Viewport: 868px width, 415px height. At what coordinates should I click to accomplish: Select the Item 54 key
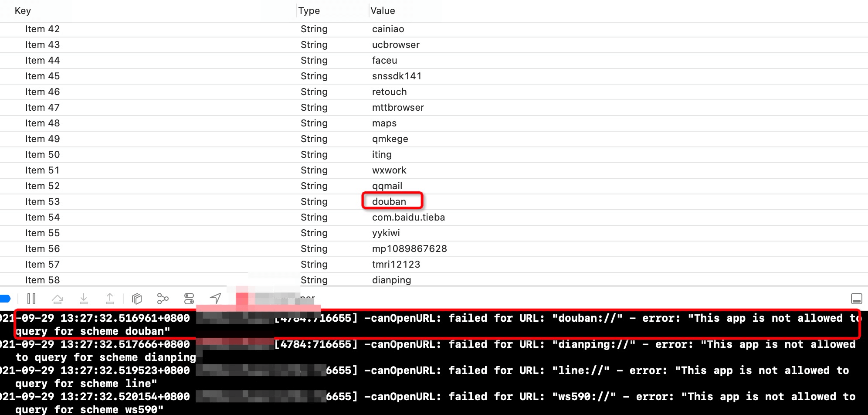coord(42,218)
